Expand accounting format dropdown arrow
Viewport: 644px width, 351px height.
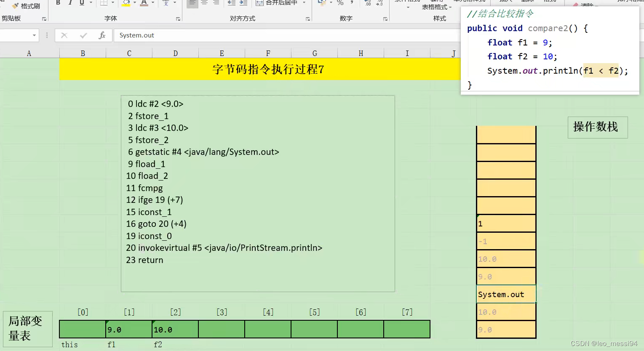coord(331,3)
